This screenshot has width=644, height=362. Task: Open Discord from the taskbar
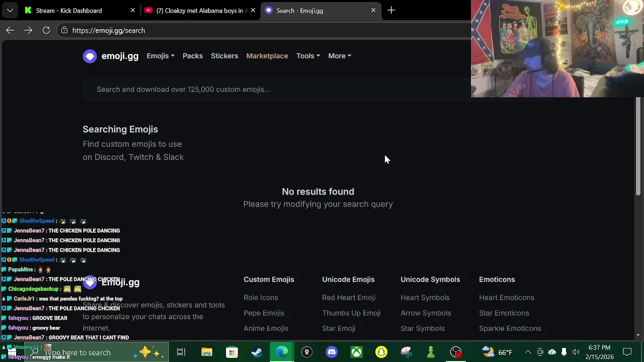point(332,352)
